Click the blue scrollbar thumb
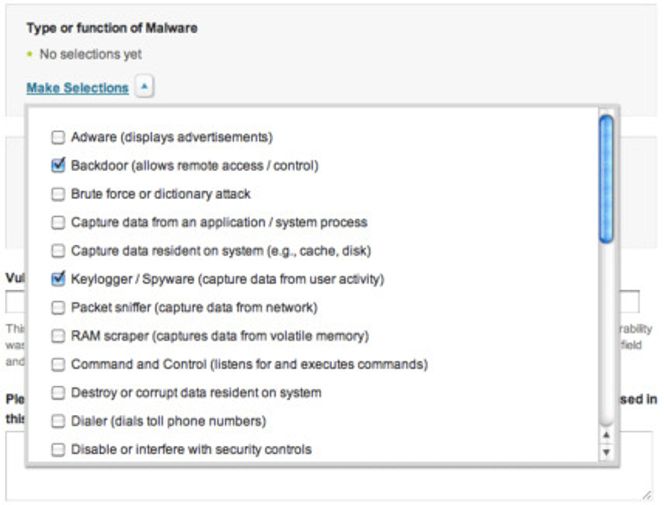This screenshot has width=664, height=505. (605, 178)
